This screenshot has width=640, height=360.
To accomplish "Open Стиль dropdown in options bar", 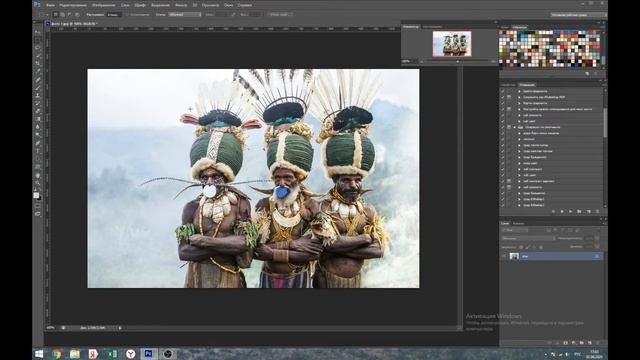I will pyautogui.click(x=184, y=14).
